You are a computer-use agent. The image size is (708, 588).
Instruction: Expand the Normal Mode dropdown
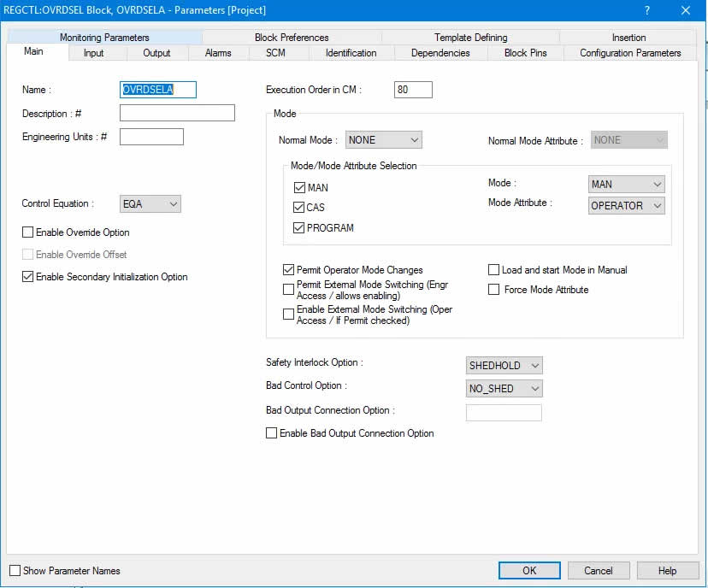(x=383, y=140)
